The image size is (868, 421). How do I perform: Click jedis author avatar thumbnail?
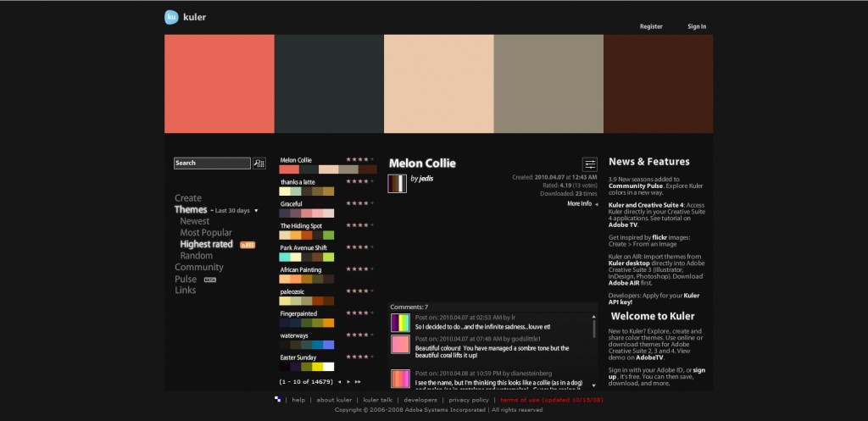398,184
